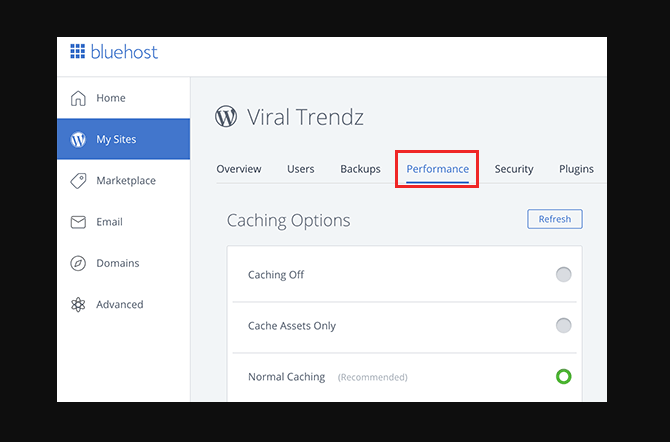Click the Caching Options heading

point(288,221)
